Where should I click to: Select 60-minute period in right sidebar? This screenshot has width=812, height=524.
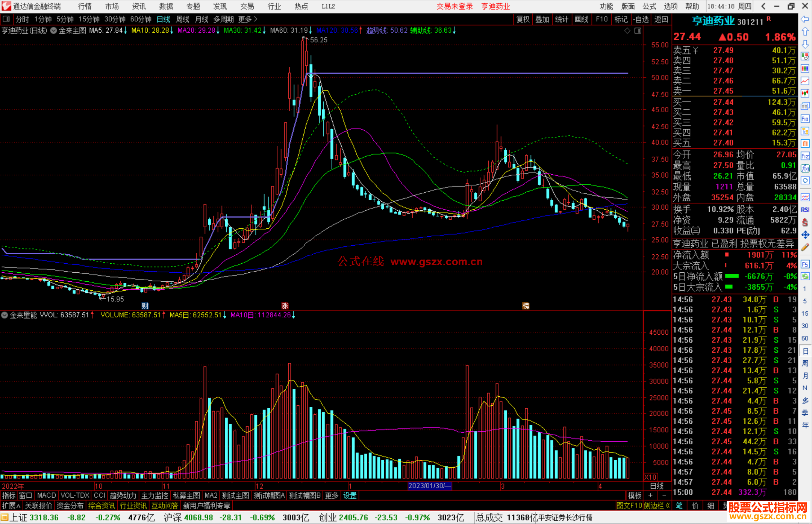pyautogui.click(x=805, y=338)
